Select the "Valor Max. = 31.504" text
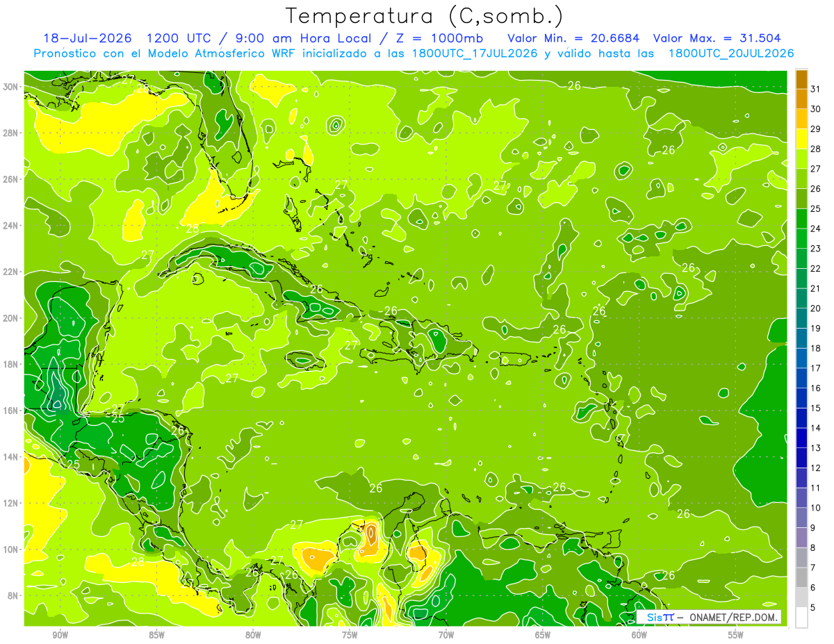 716,38
